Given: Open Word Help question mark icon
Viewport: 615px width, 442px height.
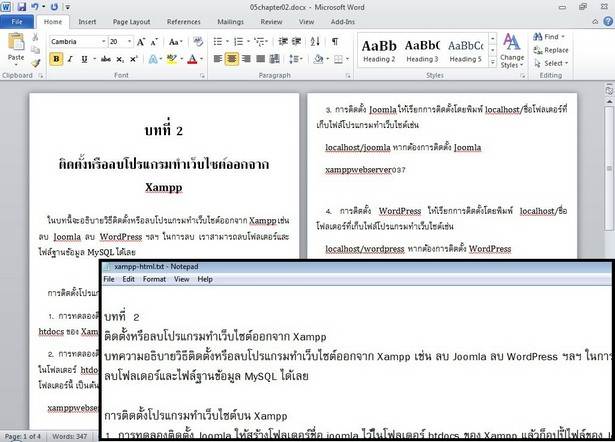Looking at the screenshot, I should click(x=608, y=22).
